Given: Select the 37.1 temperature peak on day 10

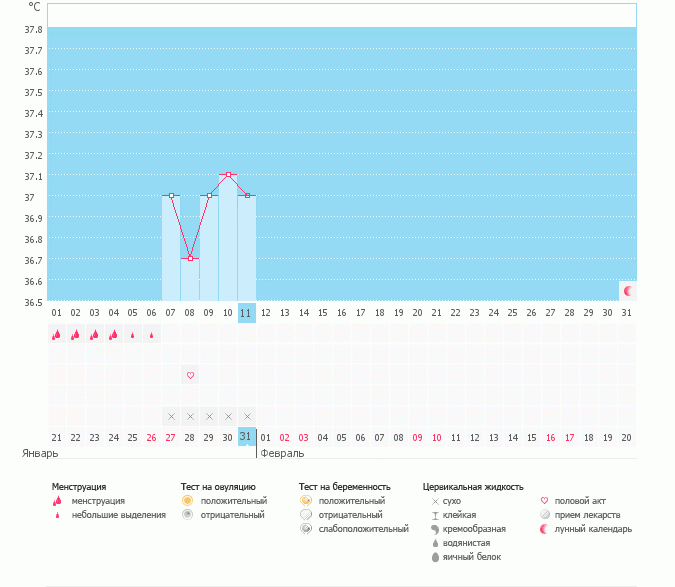Looking at the screenshot, I should click(229, 174).
